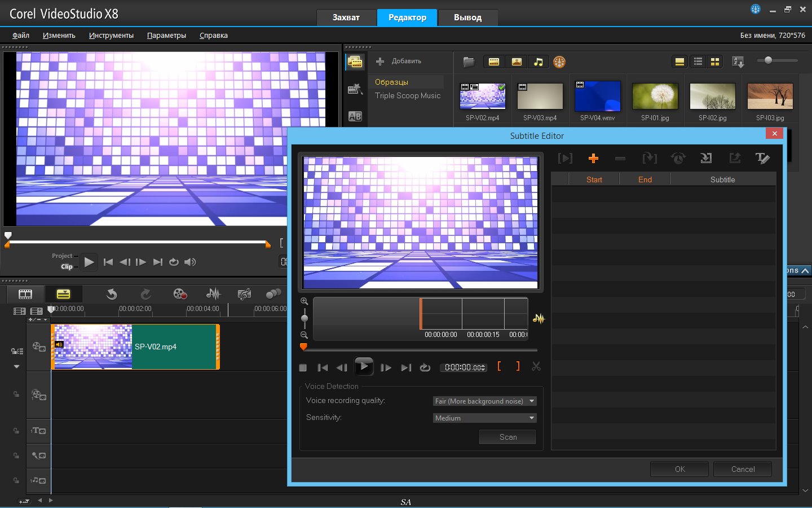Click mark-in orange bracket in Subtitle Editor
Viewport: 812px width, 508px height.
[x=499, y=367]
